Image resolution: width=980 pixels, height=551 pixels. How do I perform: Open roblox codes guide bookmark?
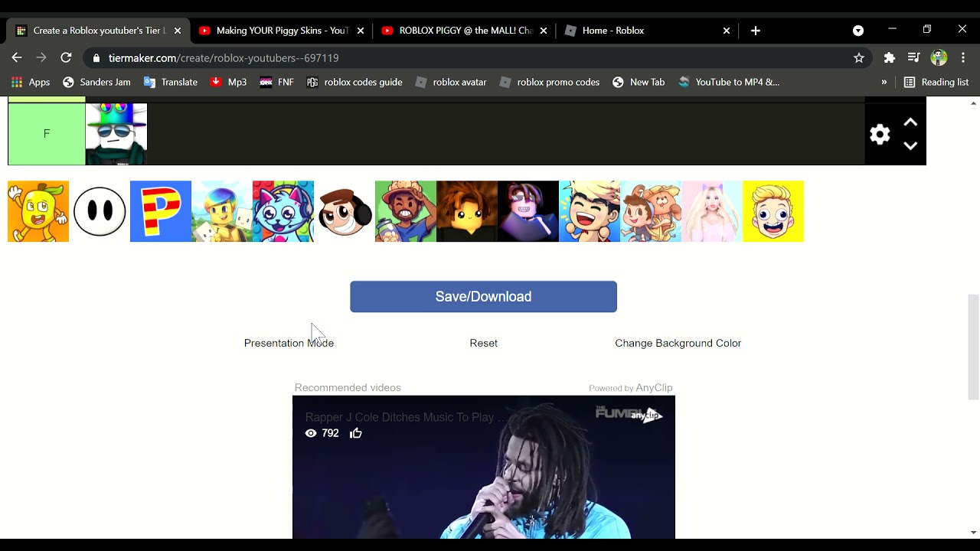coord(354,82)
